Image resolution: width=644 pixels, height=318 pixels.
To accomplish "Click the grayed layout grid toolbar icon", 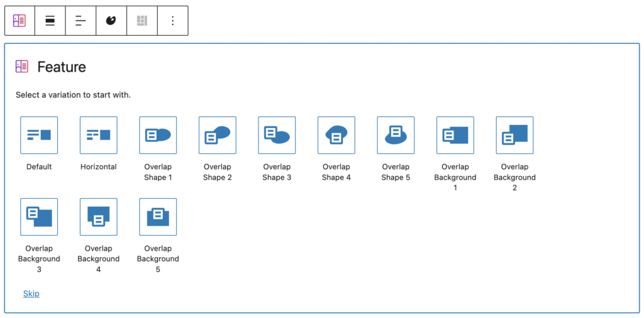I will (x=142, y=21).
